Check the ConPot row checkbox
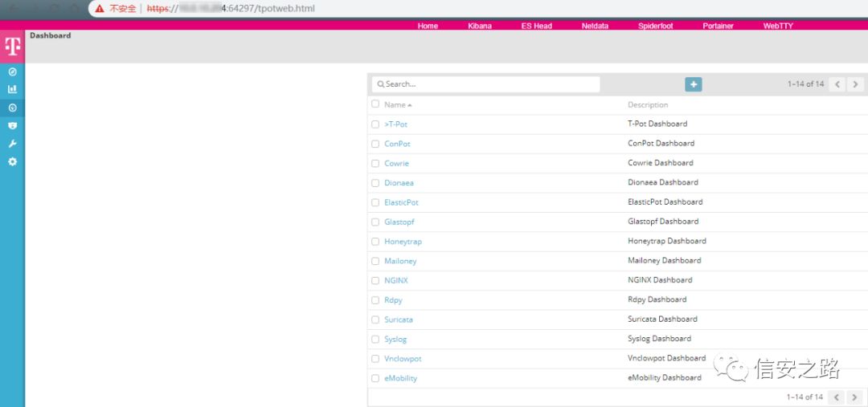The image size is (868, 407). coord(375,144)
